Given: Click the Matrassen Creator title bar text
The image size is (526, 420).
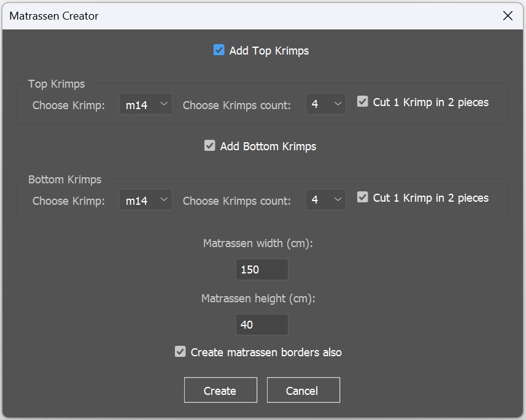Looking at the screenshot, I should click(54, 16).
